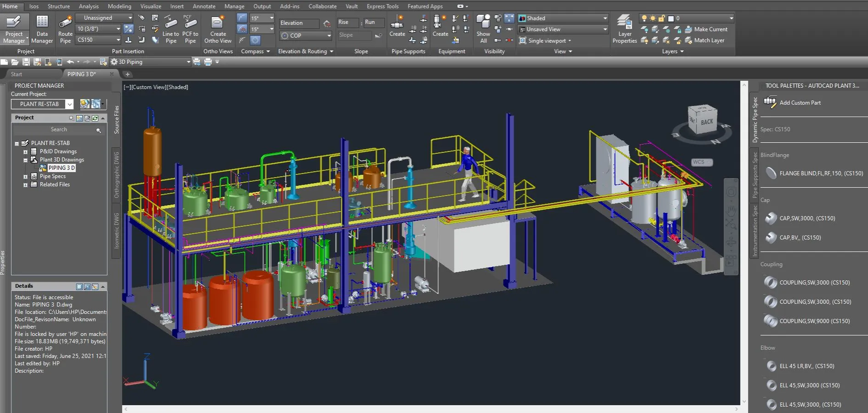
Task: Click Open file icon in quick access toolbar
Action: point(15,62)
